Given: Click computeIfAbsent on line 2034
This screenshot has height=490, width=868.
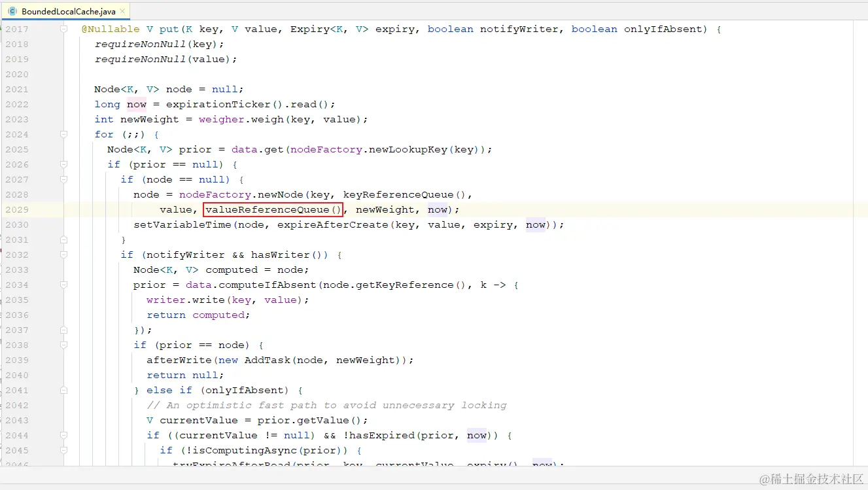Looking at the screenshot, I should [268, 285].
